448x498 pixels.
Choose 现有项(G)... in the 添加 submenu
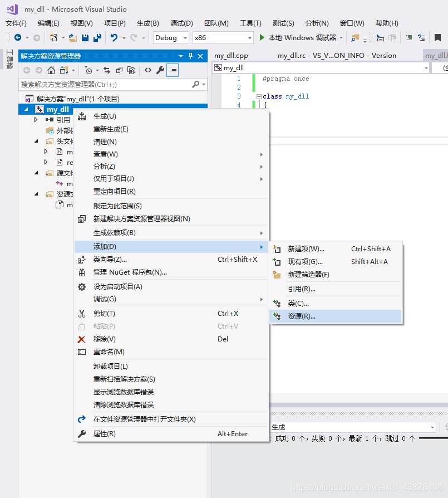click(336, 262)
